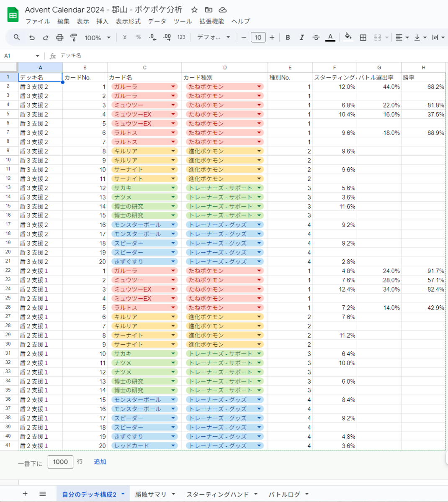Select the paint format roller icon
Screen dimensions: 448x502
tap(74, 38)
